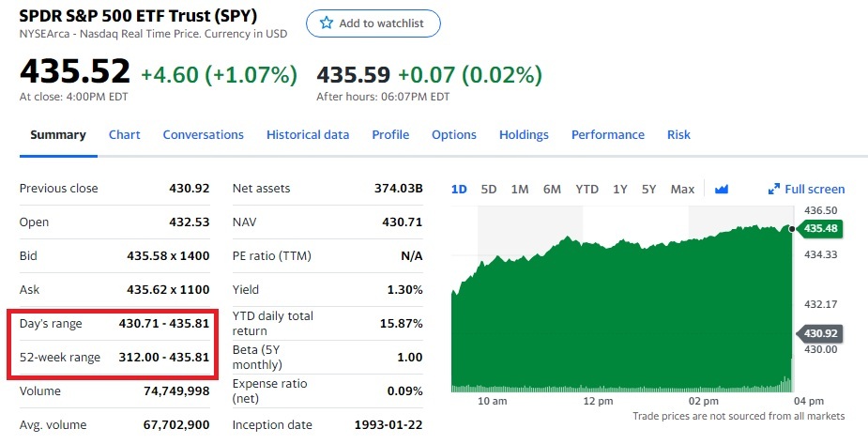
Task: Open the Historical data tab
Action: tap(308, 134)
